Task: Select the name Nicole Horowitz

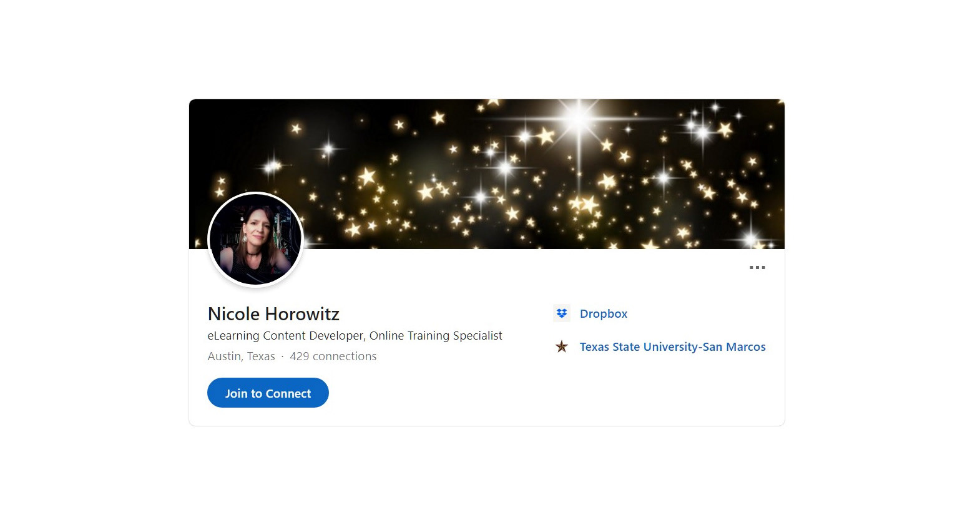Action: (x=273, y=314)
